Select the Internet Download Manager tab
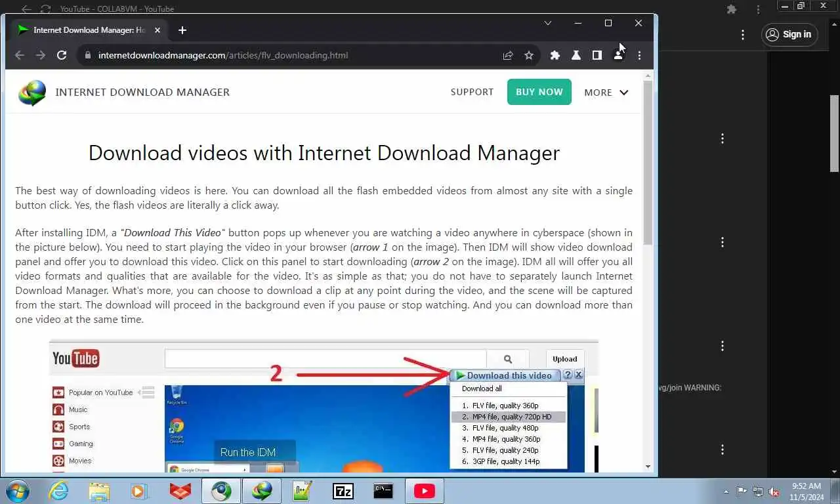This screenshot has width=840, height=504. point(90,30)
